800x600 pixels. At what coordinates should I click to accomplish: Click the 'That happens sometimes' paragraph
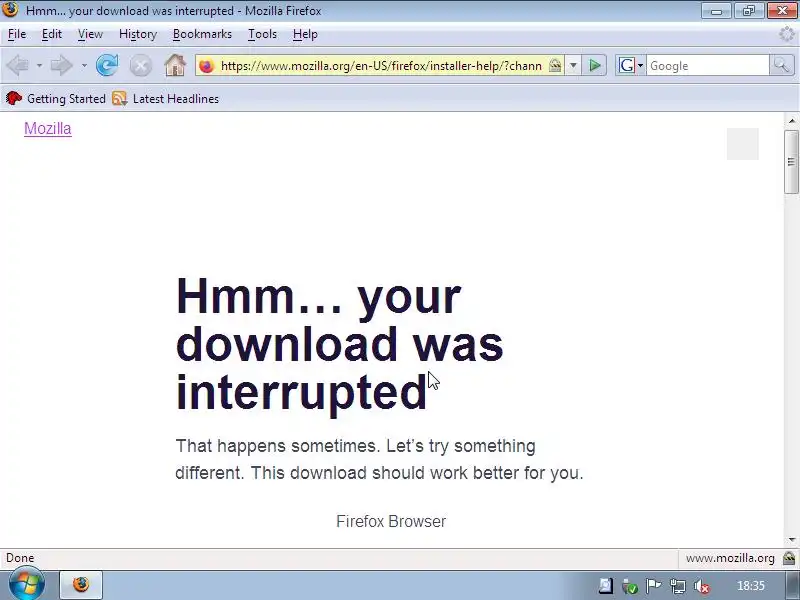pos(379,459)
